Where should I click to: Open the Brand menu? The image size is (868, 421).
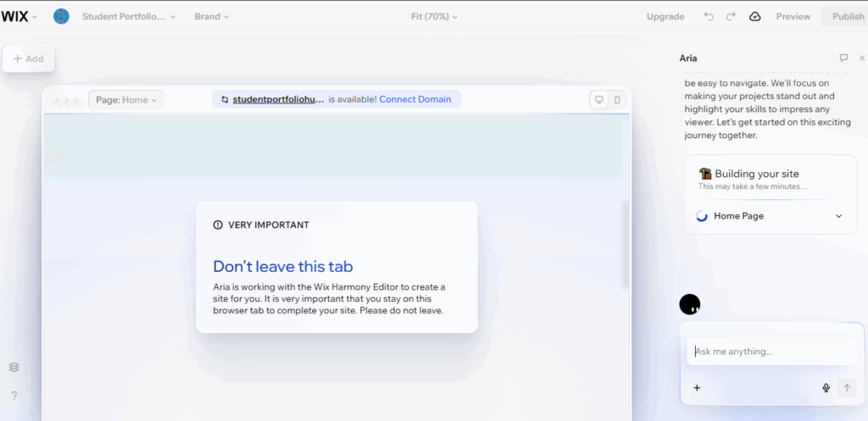[211, 17]
